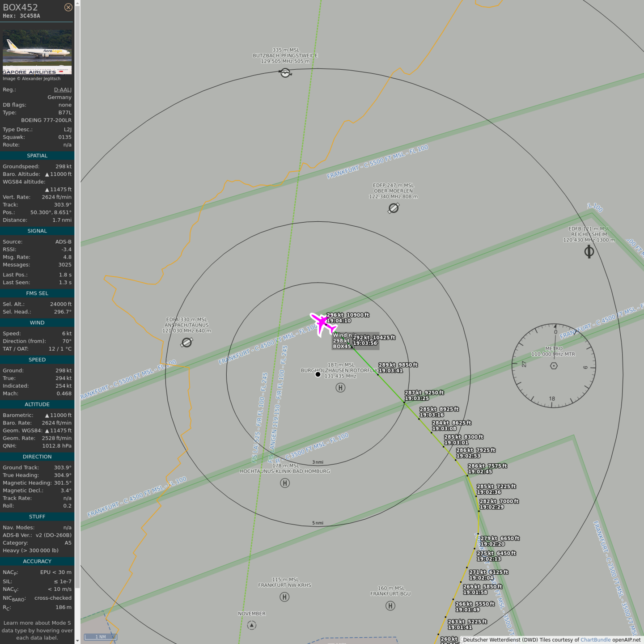644x644 pixels.
Task: Click the Frankfurt NW-KRHS heliport icon
Action: click(284, 597)
